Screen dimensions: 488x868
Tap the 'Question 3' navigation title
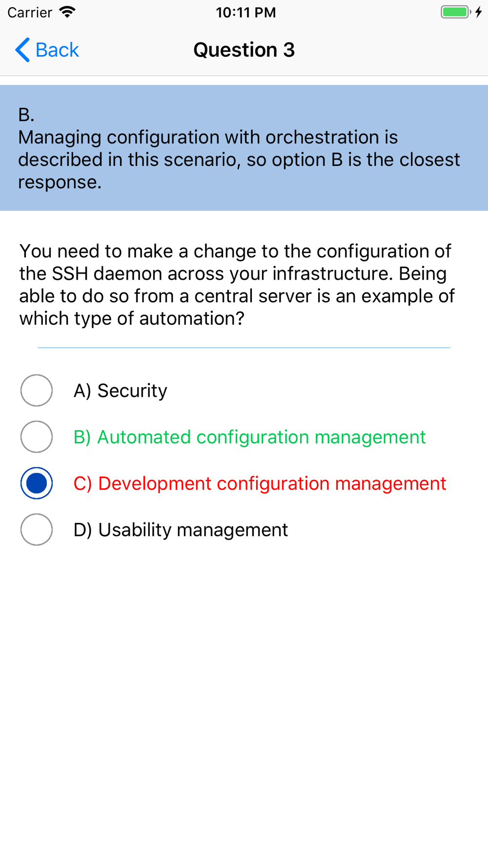[x=244, y=50]
